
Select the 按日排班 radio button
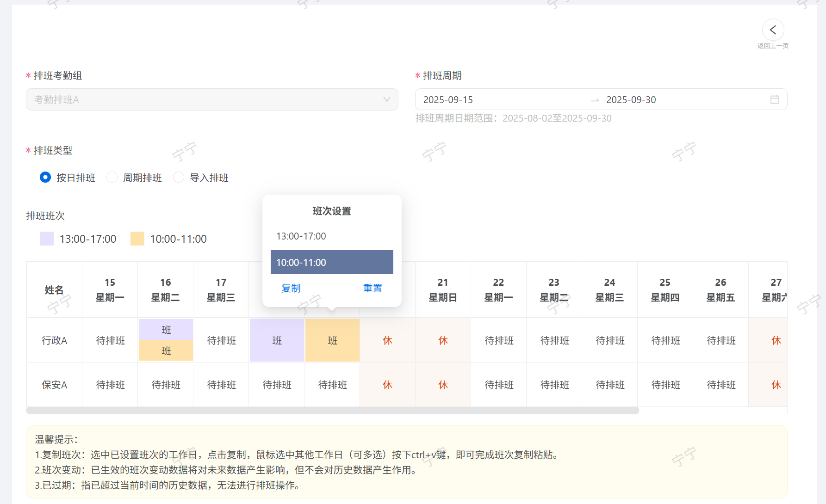(x=45, y=178)
